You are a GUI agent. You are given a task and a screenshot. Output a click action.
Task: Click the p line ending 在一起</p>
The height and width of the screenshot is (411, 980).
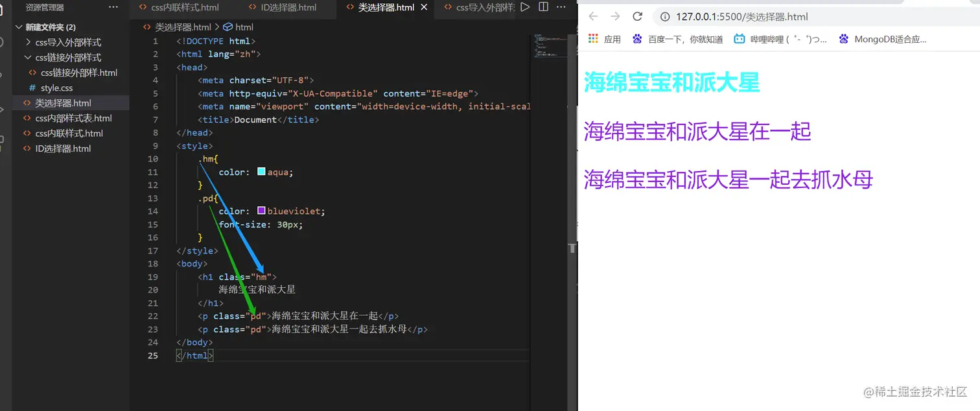[298, 316]
